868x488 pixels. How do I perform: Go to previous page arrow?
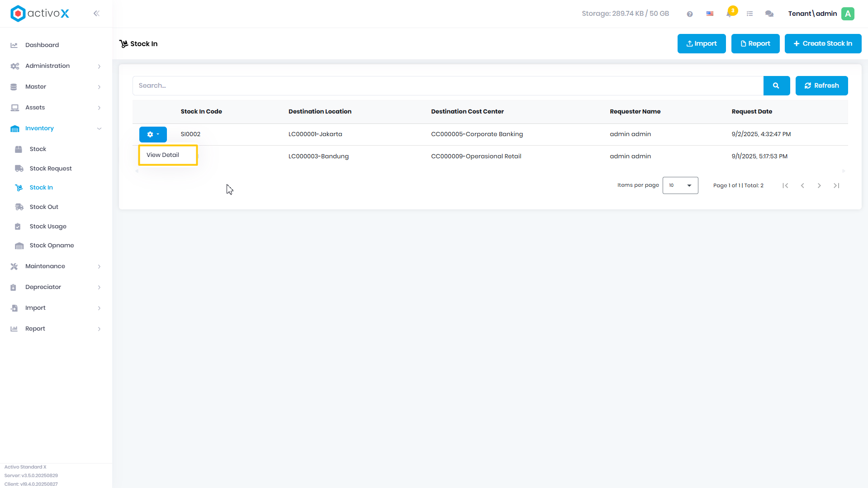tap(802, 185)
